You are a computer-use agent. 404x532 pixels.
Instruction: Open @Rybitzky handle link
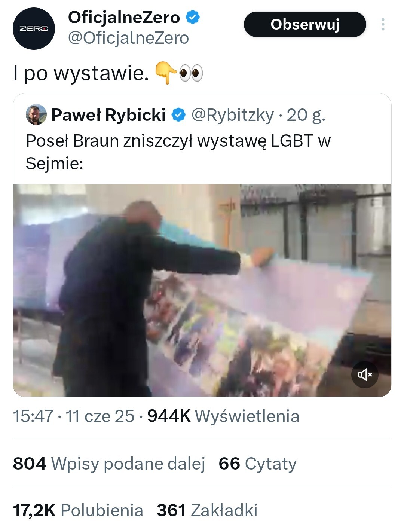pyautogui.click(x=233, y=115)
